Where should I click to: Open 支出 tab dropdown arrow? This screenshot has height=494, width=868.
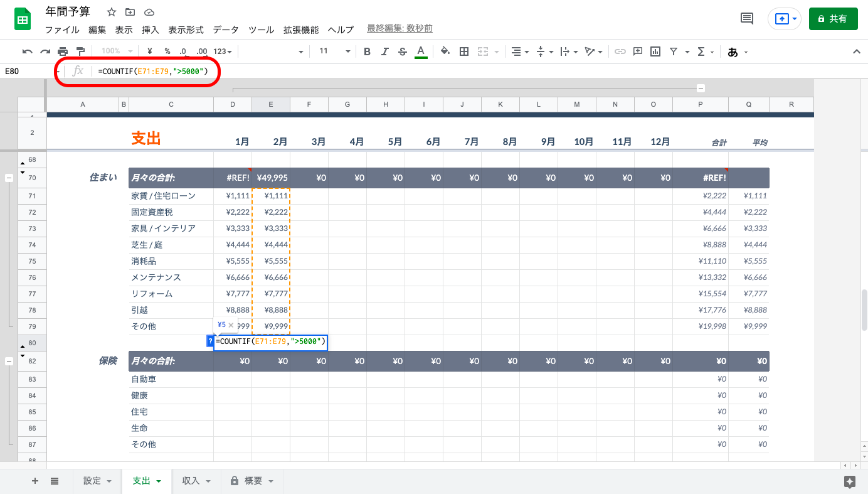pyautogui.click(x=159, y=481)
